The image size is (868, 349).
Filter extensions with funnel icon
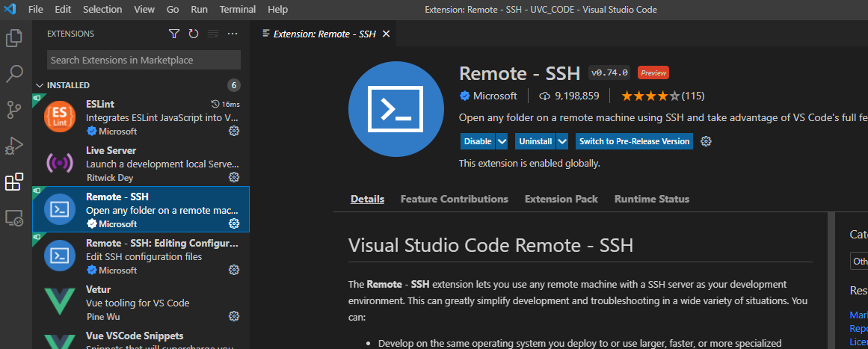(173, 34)
